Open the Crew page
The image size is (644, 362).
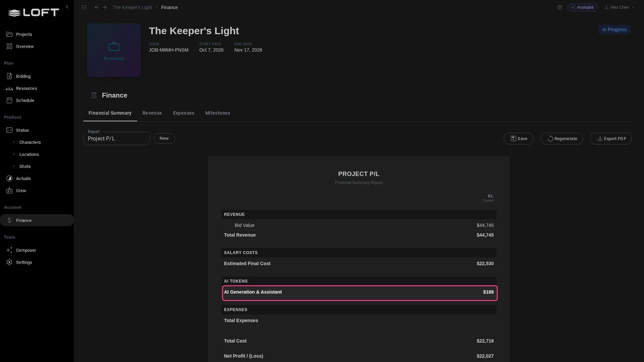(x=37, y=191)
